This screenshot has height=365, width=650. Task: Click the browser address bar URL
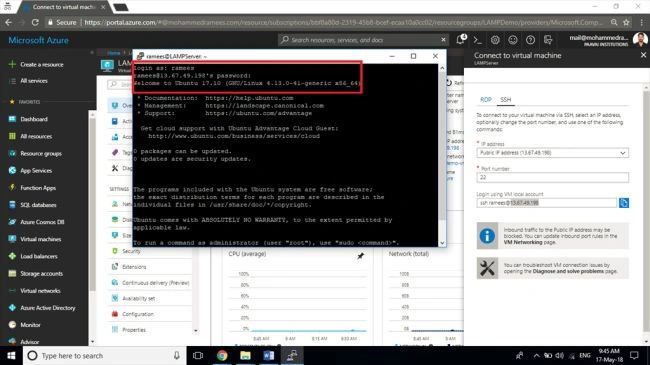[342, 22]
